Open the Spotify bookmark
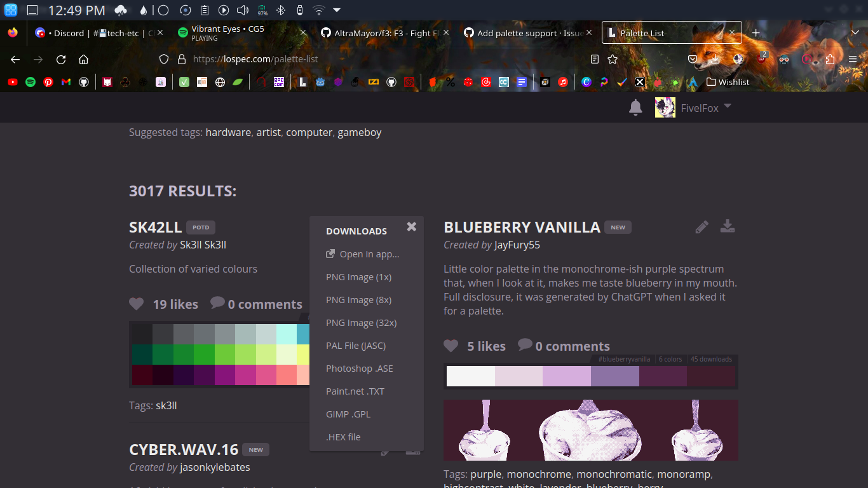 30,82
